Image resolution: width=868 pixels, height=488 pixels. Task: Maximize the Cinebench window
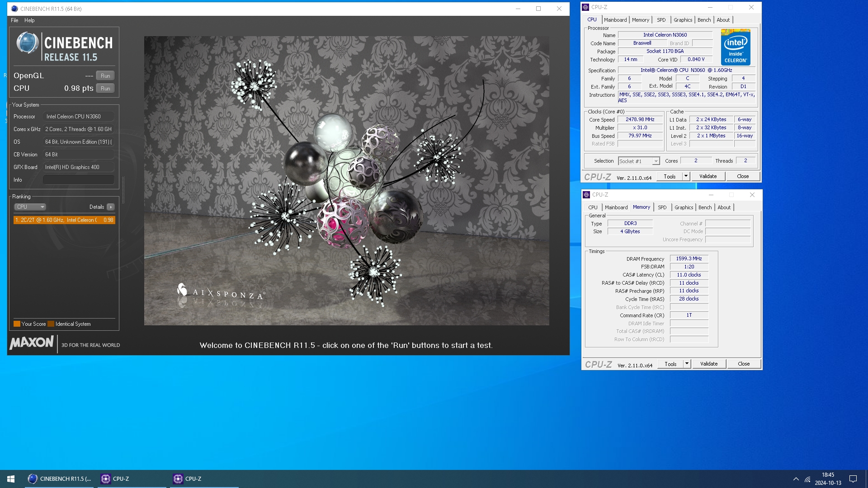click(538, 9)
